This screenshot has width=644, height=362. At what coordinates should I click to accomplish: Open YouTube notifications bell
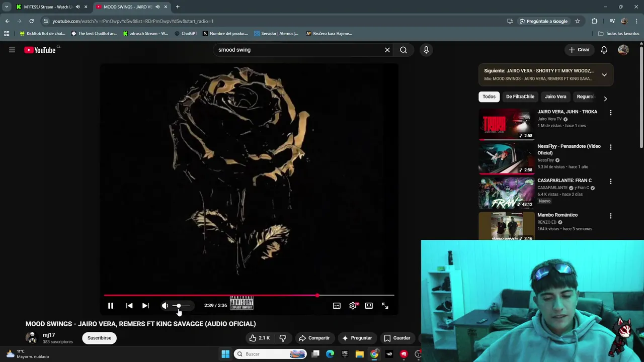click(604, 50)
